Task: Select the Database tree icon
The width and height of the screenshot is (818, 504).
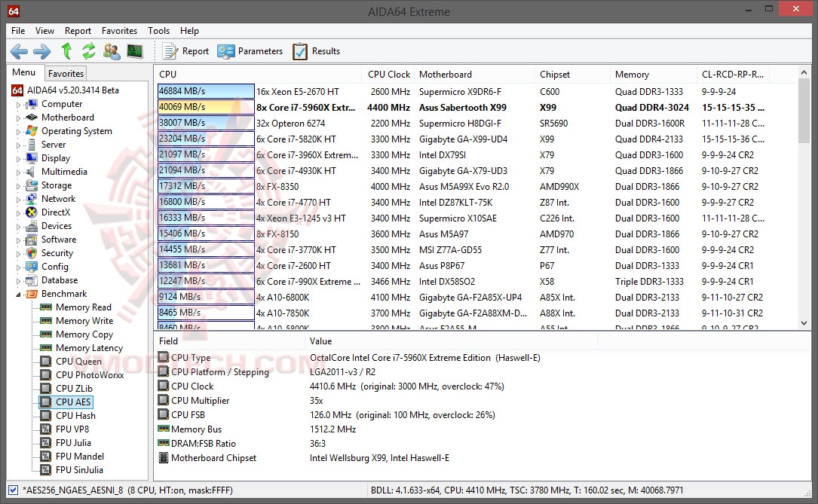Action: 32,280
